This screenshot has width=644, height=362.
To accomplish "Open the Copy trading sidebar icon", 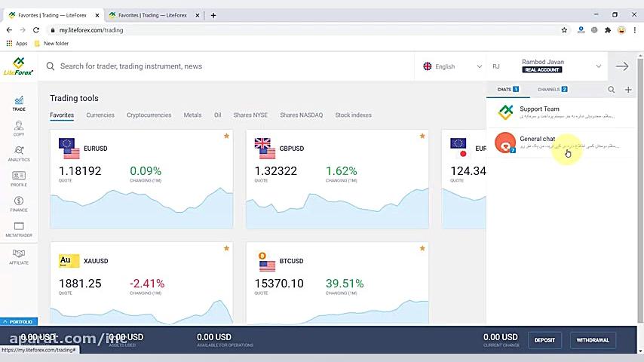I will pyautogui.click(x=19, y=129).
